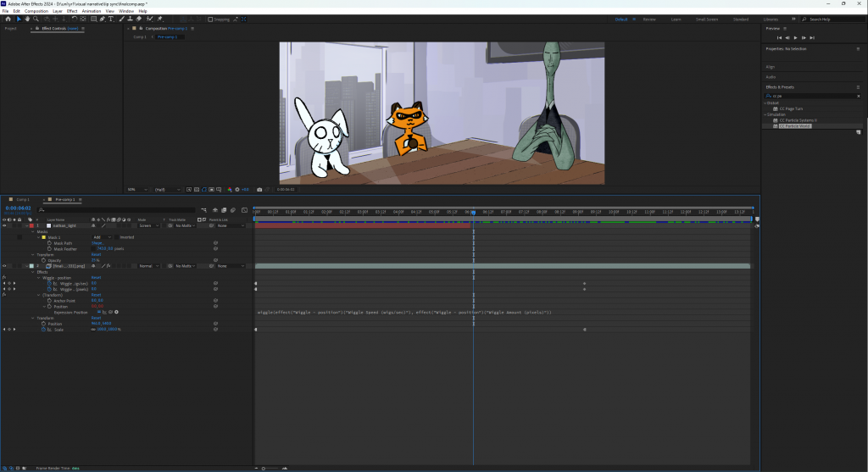This screenshot has height=472, width=868.
Task: Click the Mask 1 yellow color swatch
Action: tap(44, 237)
